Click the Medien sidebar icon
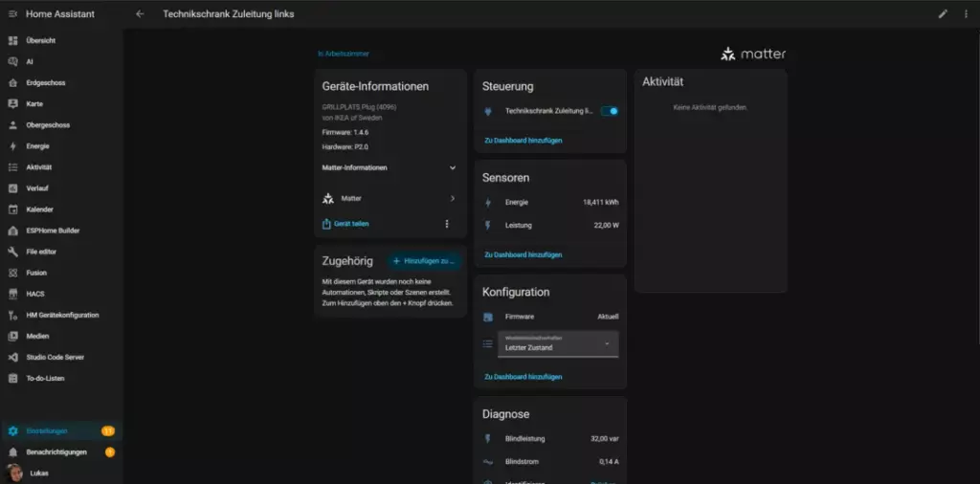Image resolution: width=980 pixels, height=484 pixels. point(12,336)
